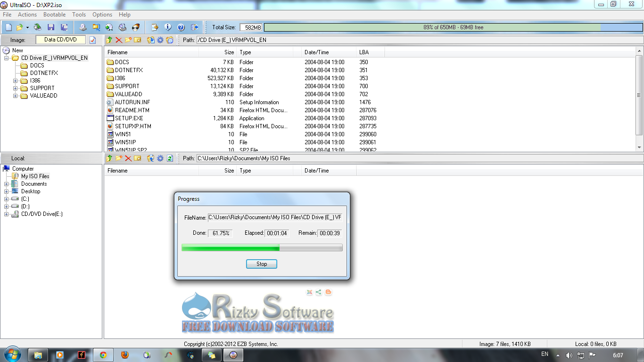Expand the SUPPORT folder tree node

pyautogui.click(x=16, y=88)
